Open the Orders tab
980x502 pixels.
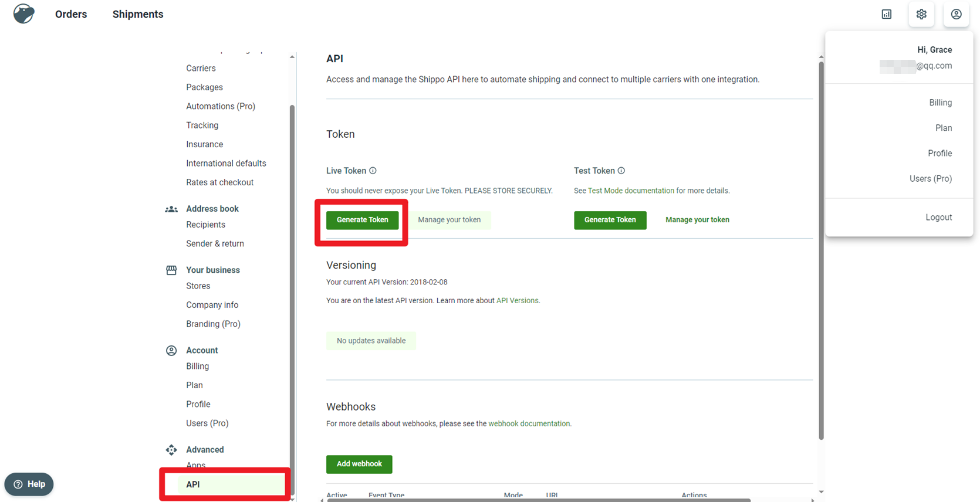[x=71, y=14]
